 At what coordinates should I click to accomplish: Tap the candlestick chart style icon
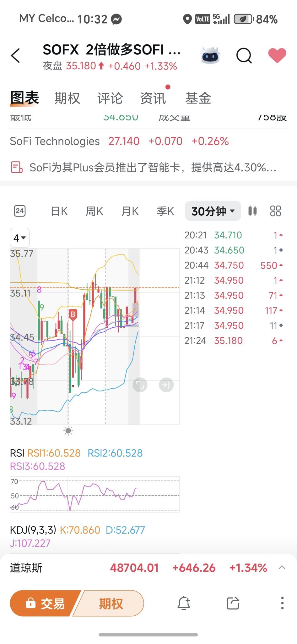coord(252,211)
